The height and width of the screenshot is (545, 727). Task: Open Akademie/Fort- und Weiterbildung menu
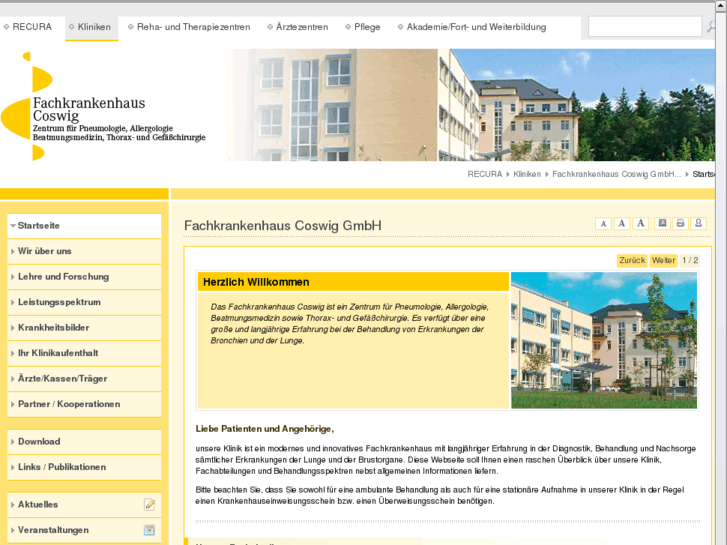coord(472,27)
